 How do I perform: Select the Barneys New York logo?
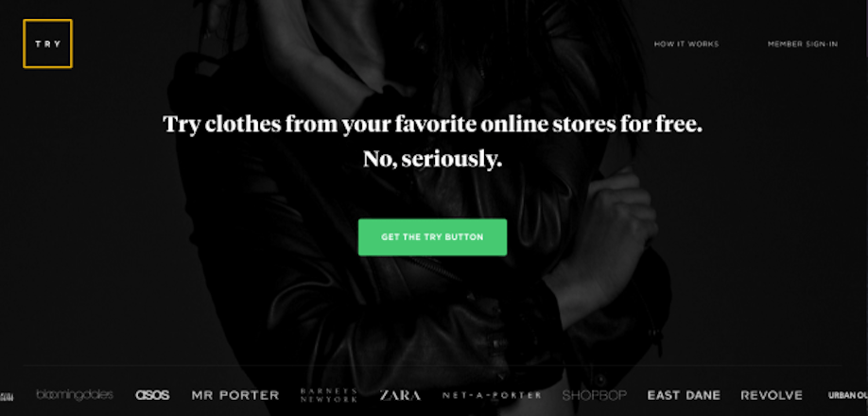pos(329,395)
